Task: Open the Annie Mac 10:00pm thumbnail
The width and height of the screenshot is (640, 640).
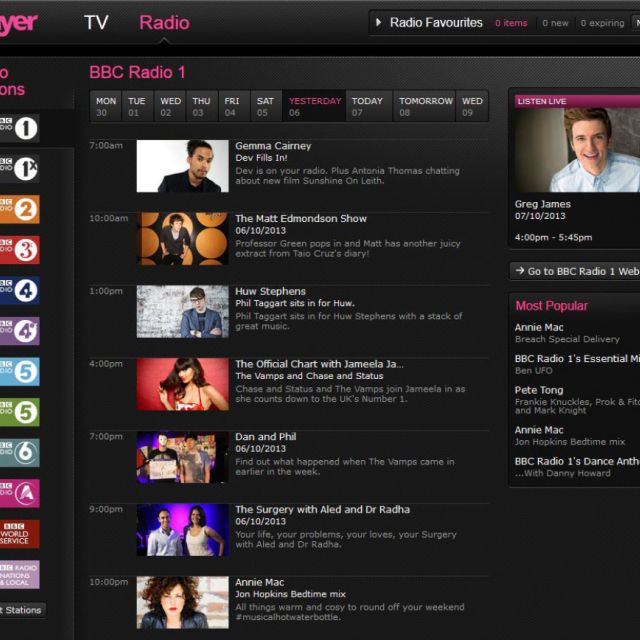Action: (182, 602)
